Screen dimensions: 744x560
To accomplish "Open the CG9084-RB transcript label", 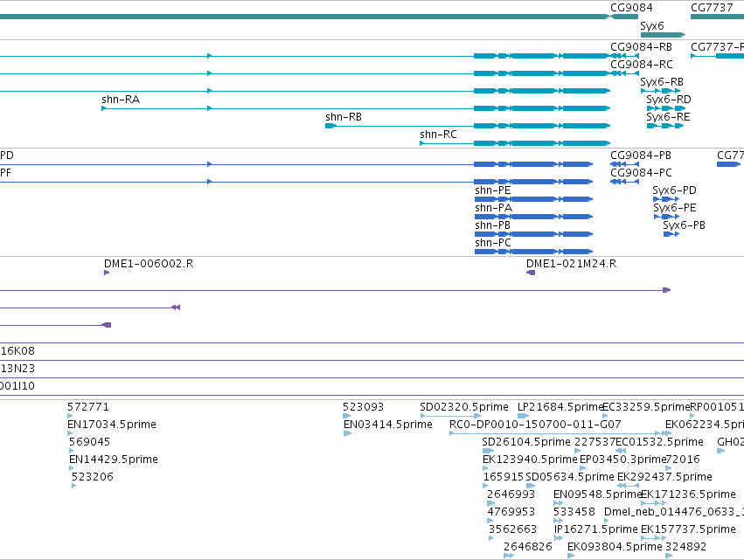I will (x=641, y=47).
